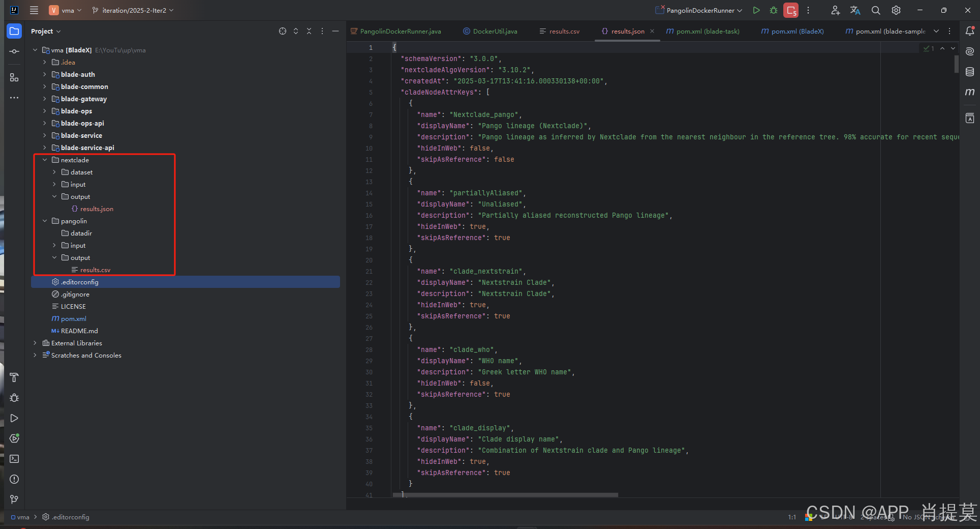Switch to the results.csv editor tab
980x529 pixels.
pyautogui.click(x=564, y=31)
